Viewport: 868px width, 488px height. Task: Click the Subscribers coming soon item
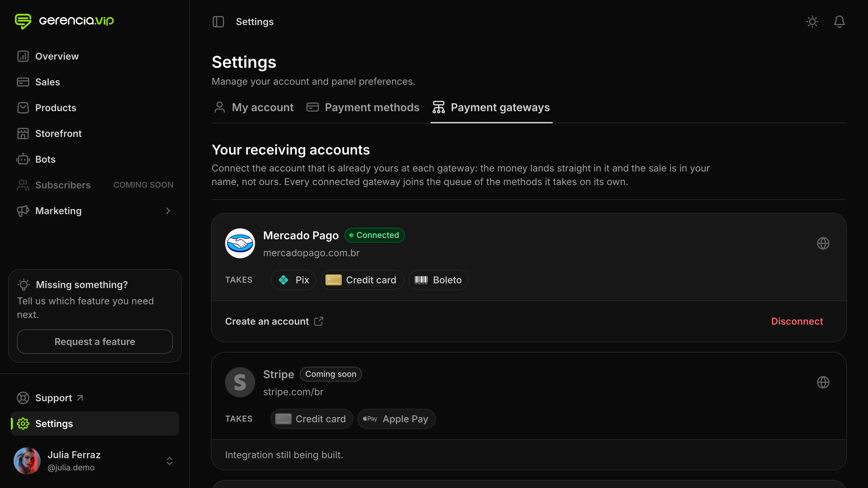95,185
